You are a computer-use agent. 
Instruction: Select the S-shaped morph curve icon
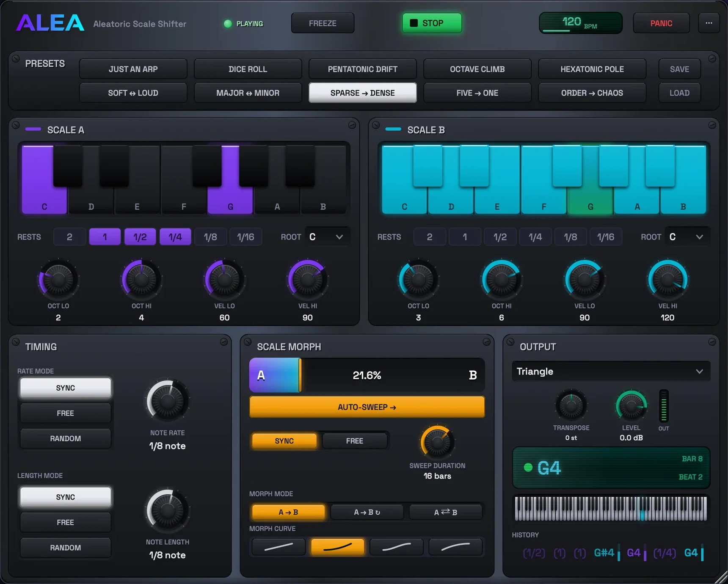[x=397, y=547]
